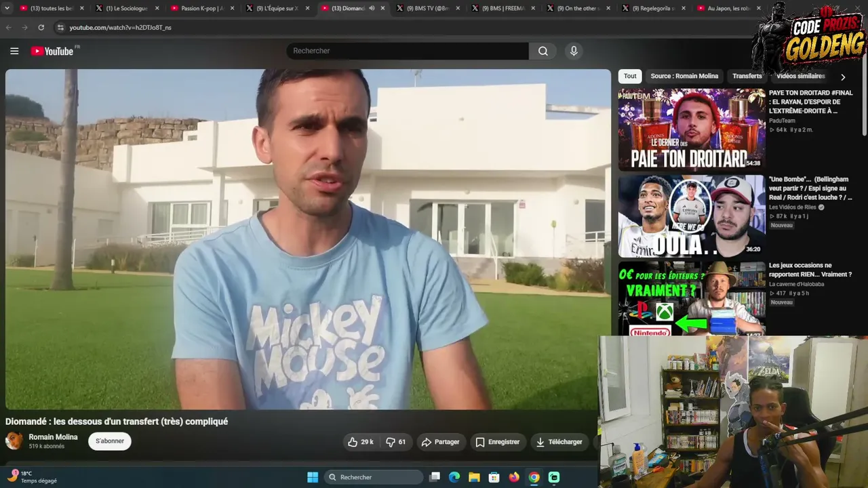This screenshot has width=868, height=488.
Task: Reload the page with the browser refresh icon
Action: pyautogui.click(x=41, y=28)
